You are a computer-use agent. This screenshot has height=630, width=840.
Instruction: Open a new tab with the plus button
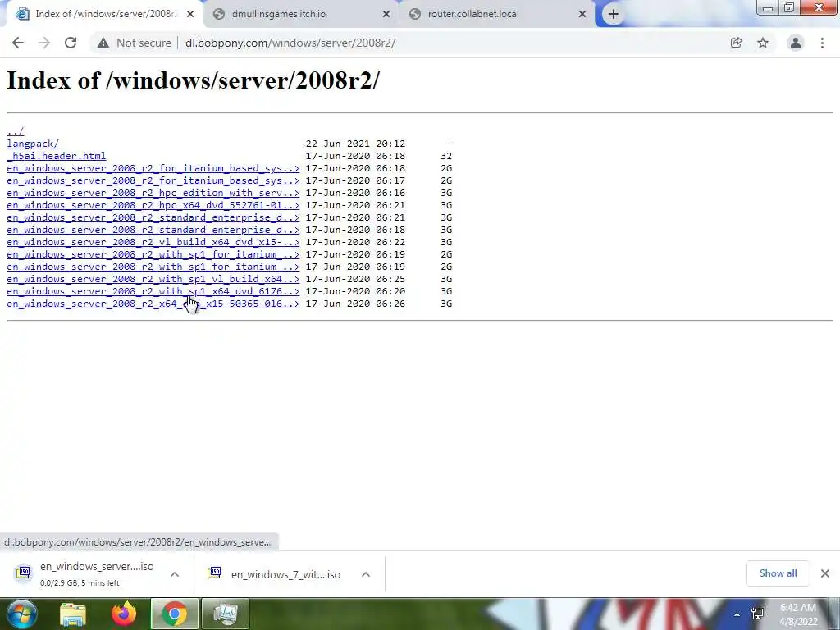click(614, 14)
